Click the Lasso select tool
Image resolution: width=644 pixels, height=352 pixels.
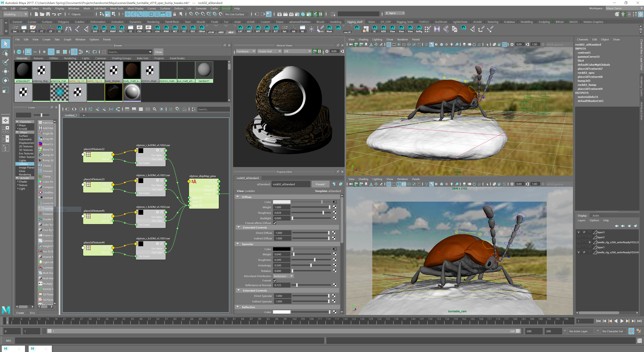click(x=6, y=53)
